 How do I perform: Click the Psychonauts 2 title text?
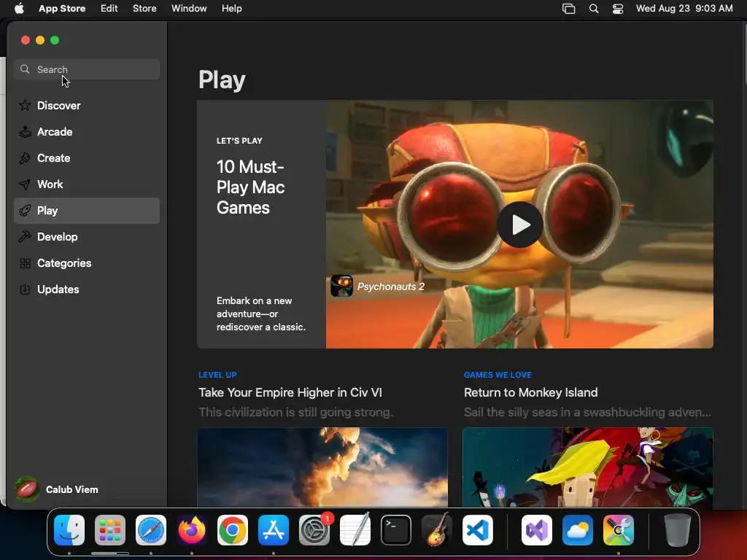391,287
